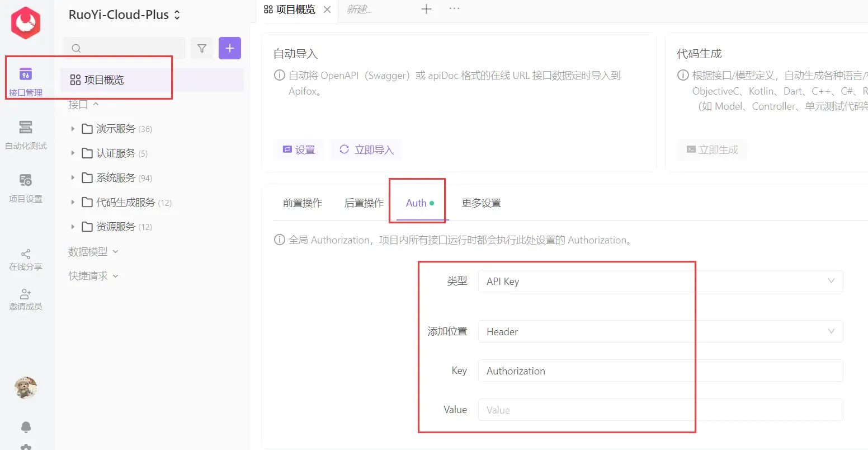Open 在线分享 in the sidebar

26,260
